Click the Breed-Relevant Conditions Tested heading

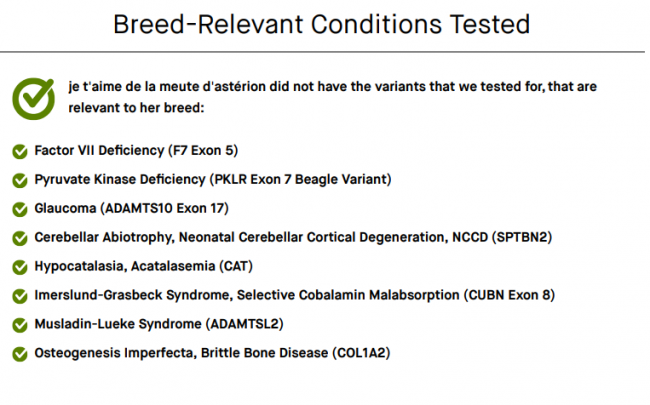(x=322, y=24)
